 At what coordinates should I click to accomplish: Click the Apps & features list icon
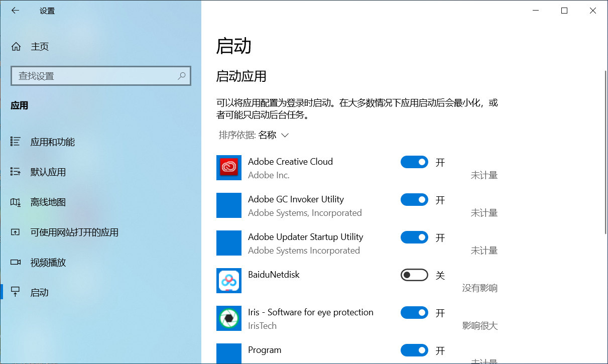[x=16, y=142]
